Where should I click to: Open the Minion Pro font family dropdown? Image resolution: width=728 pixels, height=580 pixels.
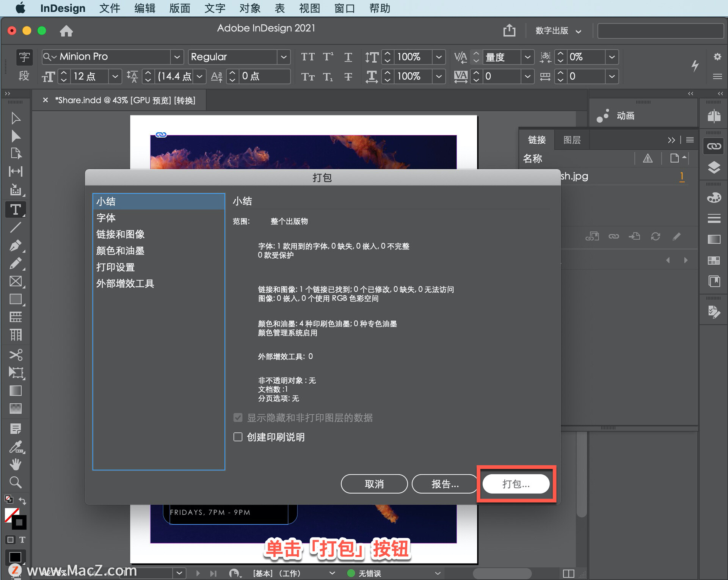tap(177, 57)
